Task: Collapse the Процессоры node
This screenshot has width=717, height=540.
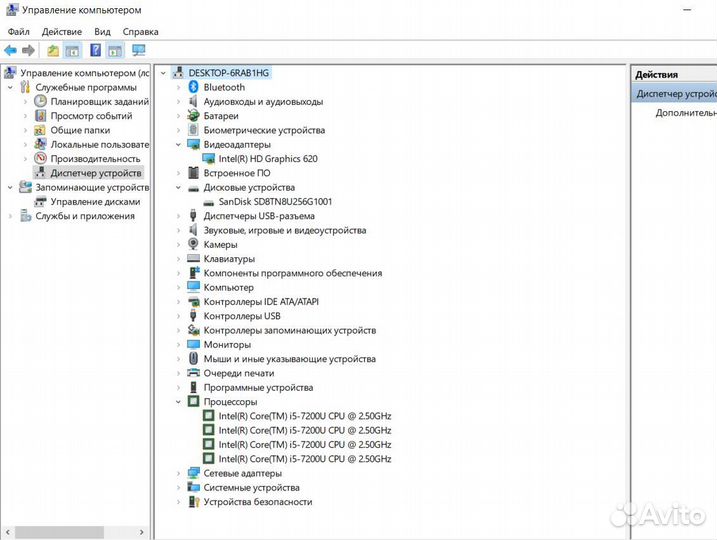Action: coord(178,402)
